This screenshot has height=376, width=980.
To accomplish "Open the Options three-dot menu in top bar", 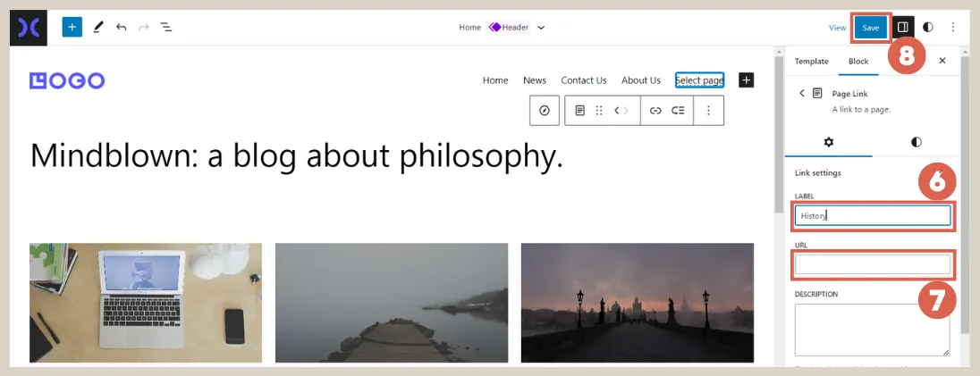I will pyautogui.click(x=952, y=27).
